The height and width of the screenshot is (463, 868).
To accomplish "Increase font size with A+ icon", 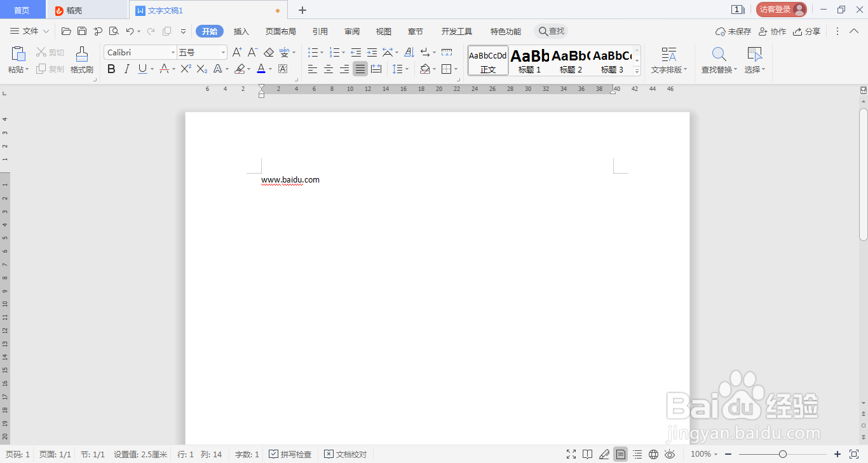I will [x=237, y=52].
